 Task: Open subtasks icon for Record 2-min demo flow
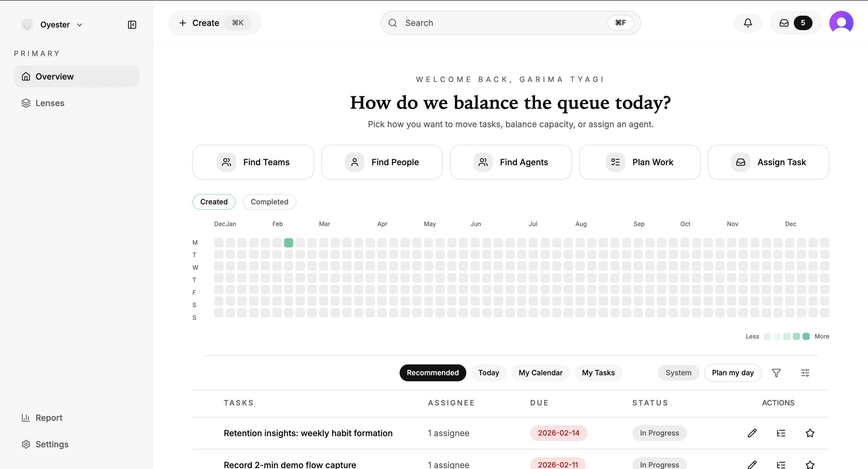[x=781, y=464]
